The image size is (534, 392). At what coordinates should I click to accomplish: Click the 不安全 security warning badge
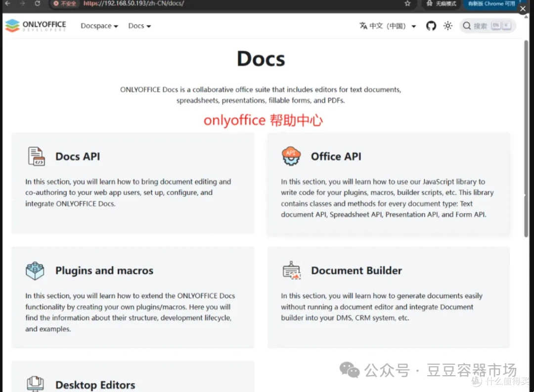pyautogui.click(x=65, y=3)
